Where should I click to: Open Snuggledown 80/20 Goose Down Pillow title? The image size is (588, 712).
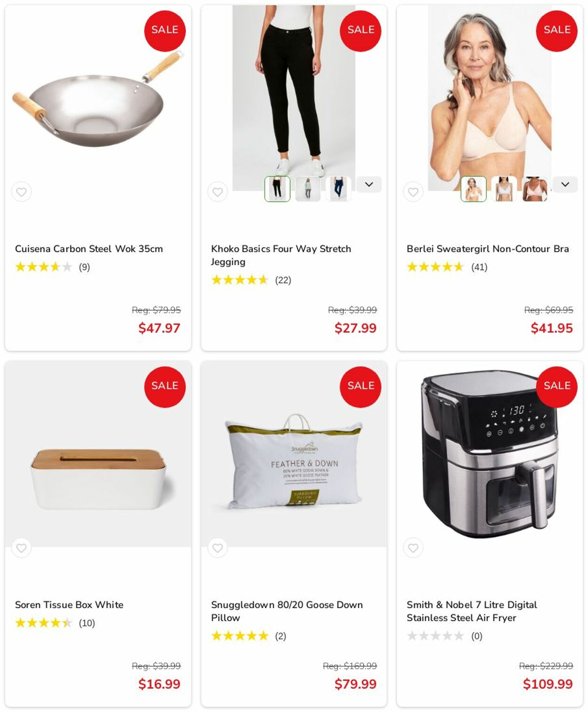click(x=287, y=611)
